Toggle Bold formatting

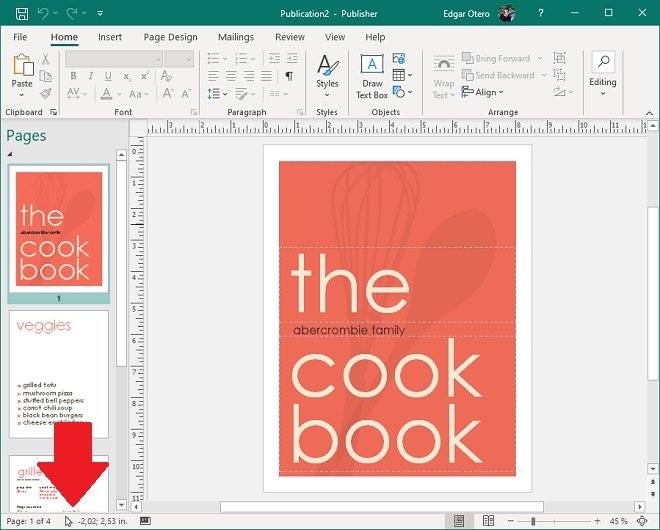coord(73,76)
